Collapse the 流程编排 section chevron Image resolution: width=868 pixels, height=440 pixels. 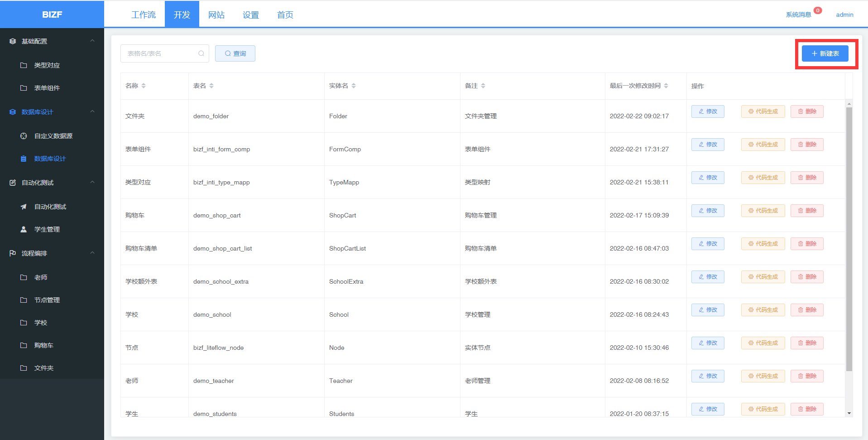click(x=92, y=253)
